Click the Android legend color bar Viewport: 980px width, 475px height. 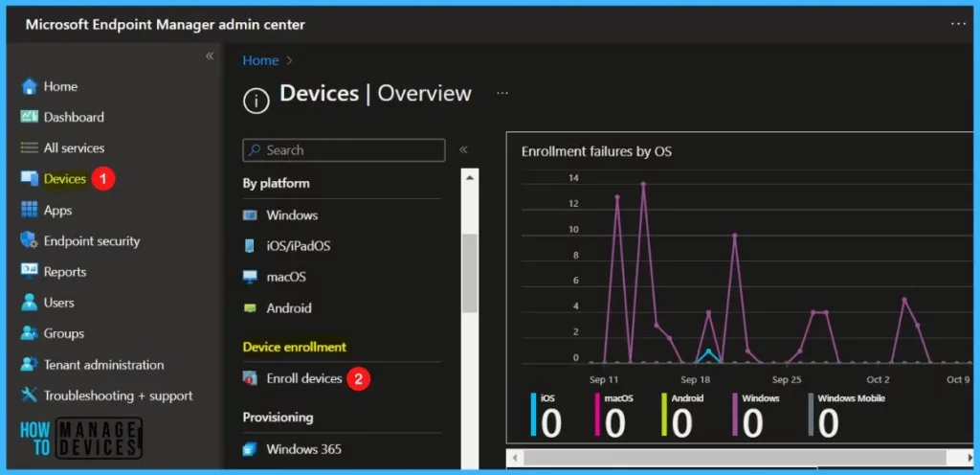click(x=665, y=414)
